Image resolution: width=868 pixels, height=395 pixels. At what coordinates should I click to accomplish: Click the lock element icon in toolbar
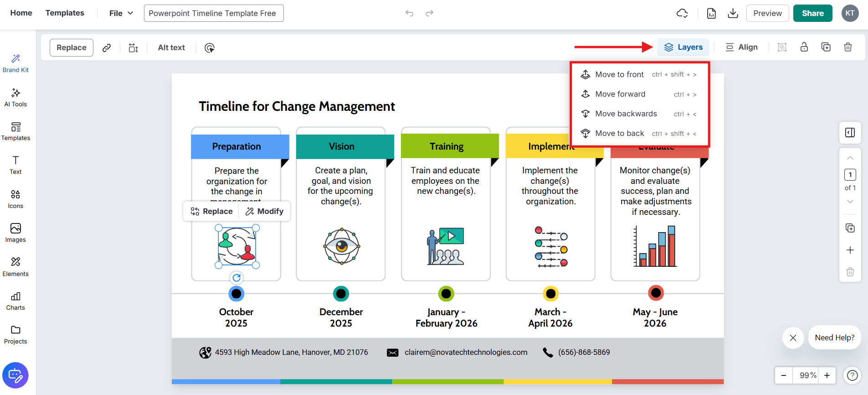(x=804, y=47)
